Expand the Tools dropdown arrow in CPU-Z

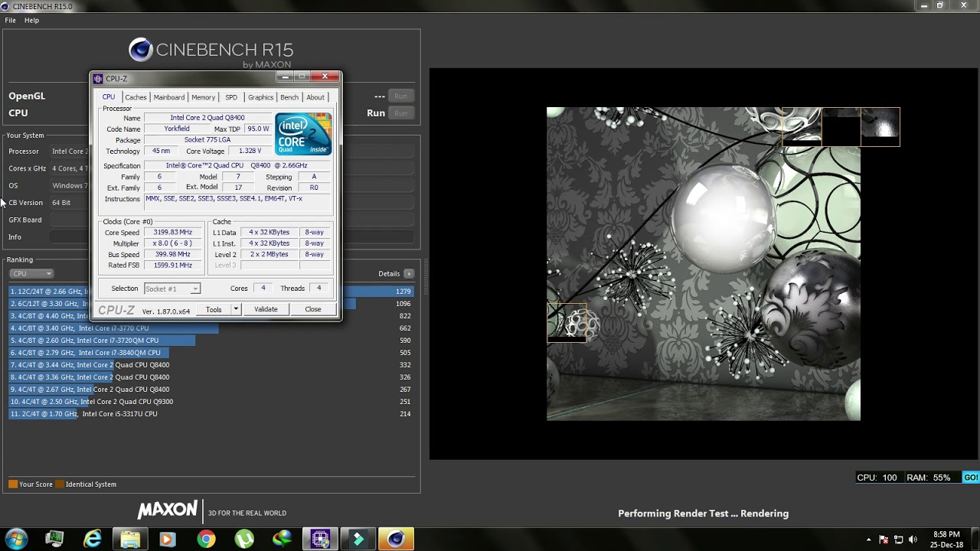(x=236, y=309)
